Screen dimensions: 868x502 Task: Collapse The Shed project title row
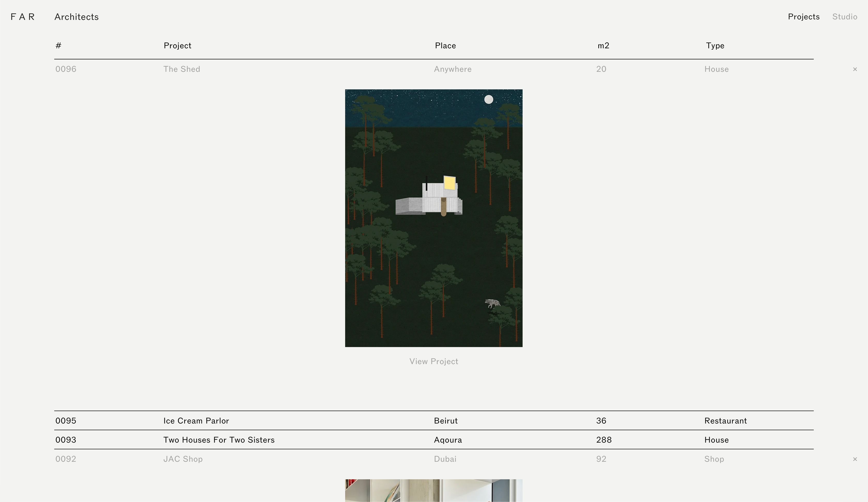(182, 69)
